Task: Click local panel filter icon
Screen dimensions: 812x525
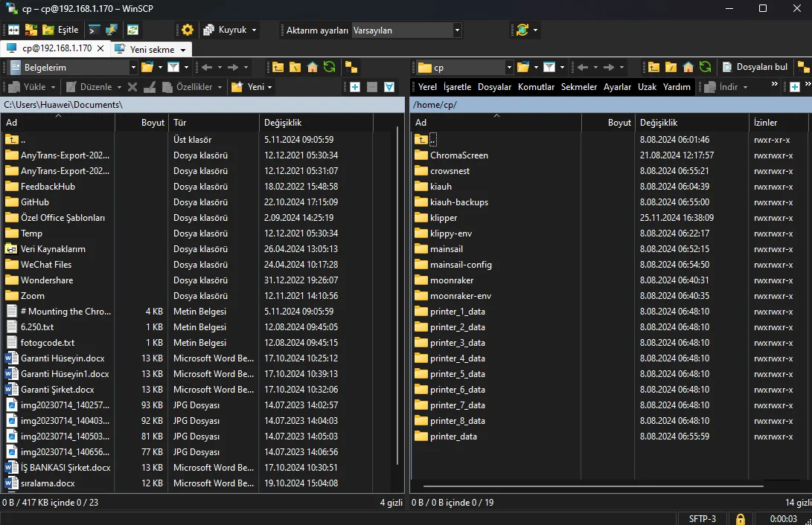Action: point(173,67)
